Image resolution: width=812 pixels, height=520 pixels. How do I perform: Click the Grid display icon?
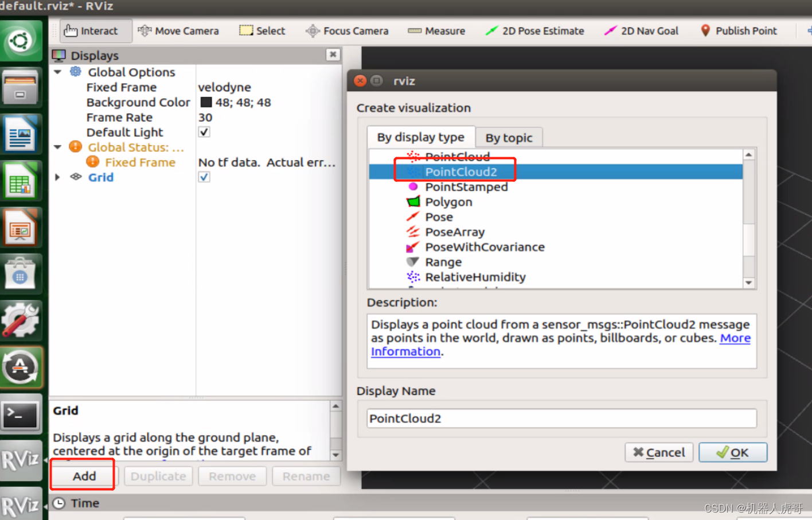tap(76, 177)
